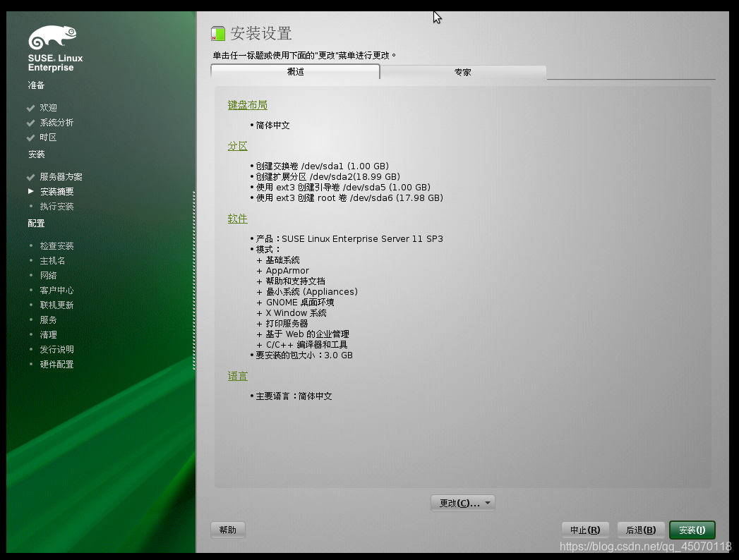Select the 服务器方案 step in sidebar

(61, 176)
